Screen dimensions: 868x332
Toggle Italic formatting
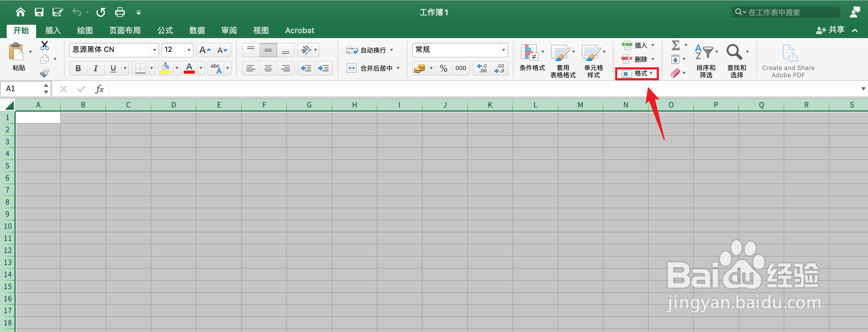coord(96,69)
